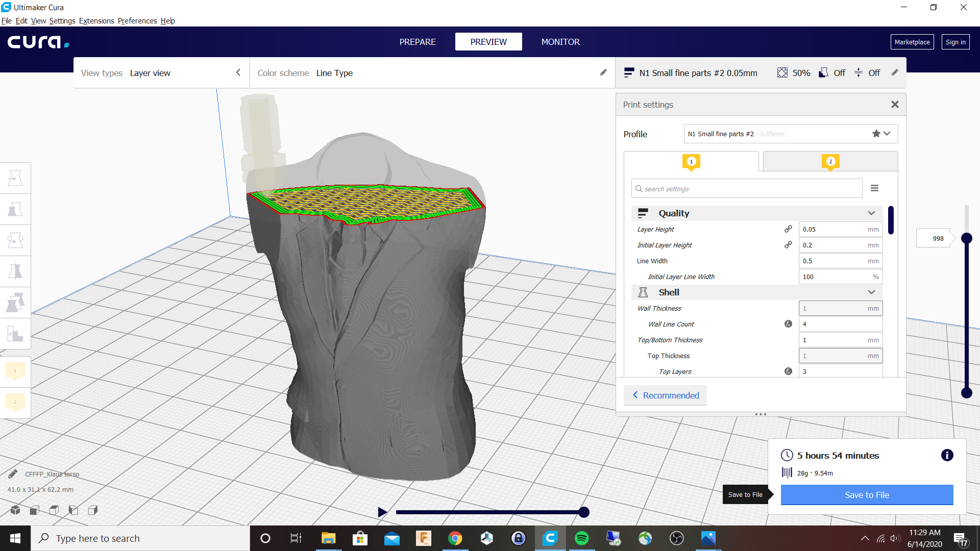Image resolution: width=980 pixels, height=551 pixels.
Task: Click the top handle of the layer slider
Action: point(966,238)
